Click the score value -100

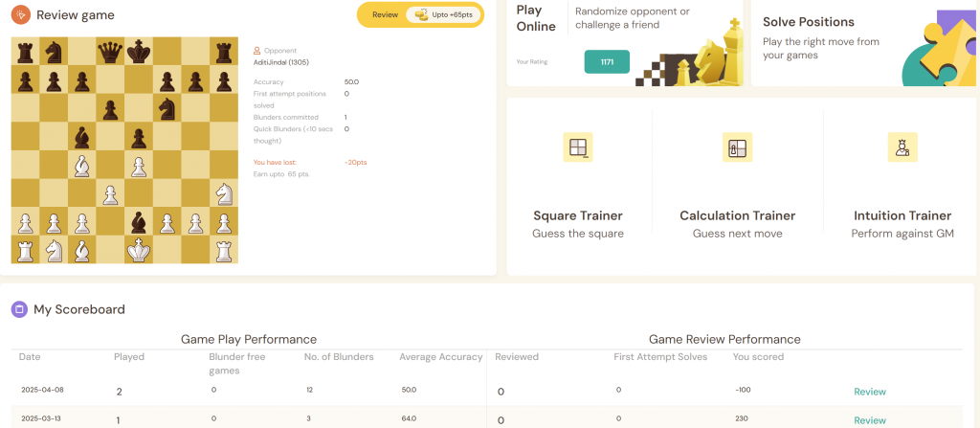744,390
